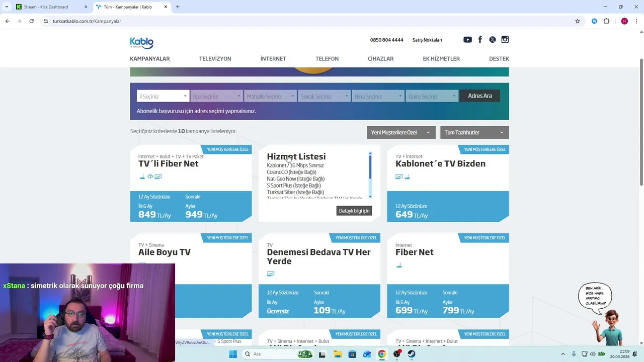Open the DESTEK menu
The width and height of the screenshot is (644, 362).
499,59
